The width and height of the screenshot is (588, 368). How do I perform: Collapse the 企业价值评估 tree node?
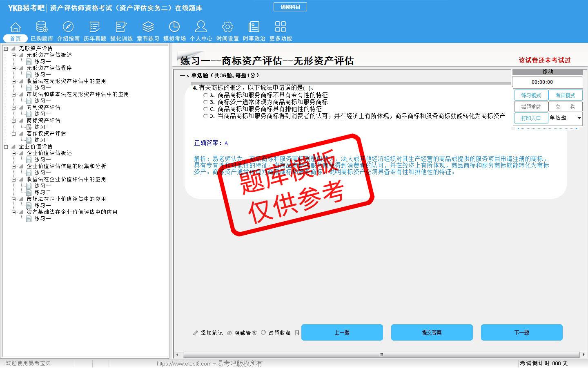click(x=6, y=147)
